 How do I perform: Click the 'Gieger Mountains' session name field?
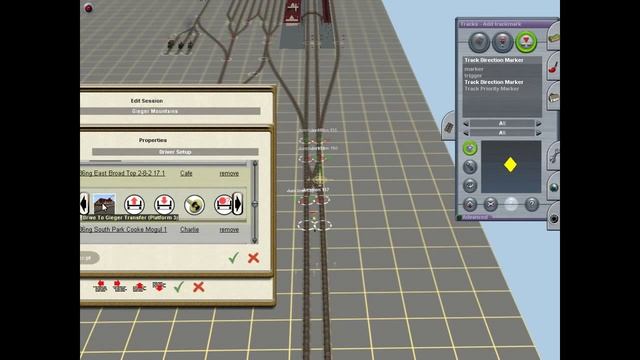[170, 111]
